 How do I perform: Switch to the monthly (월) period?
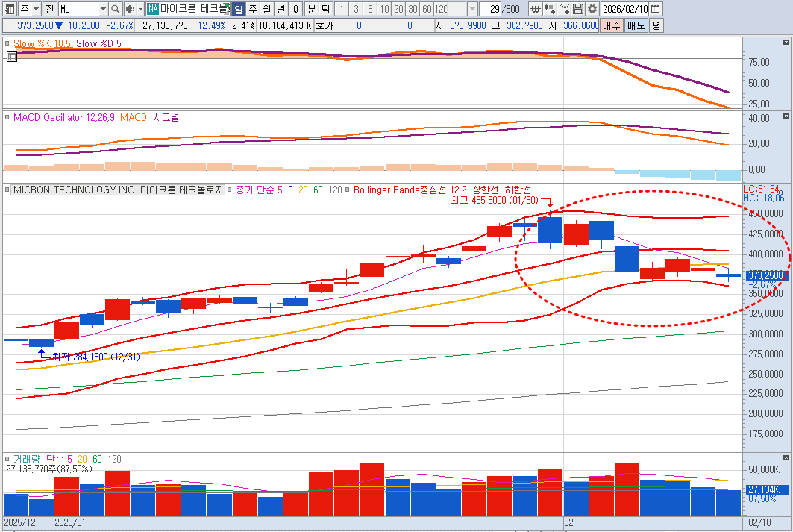[266, 9]
